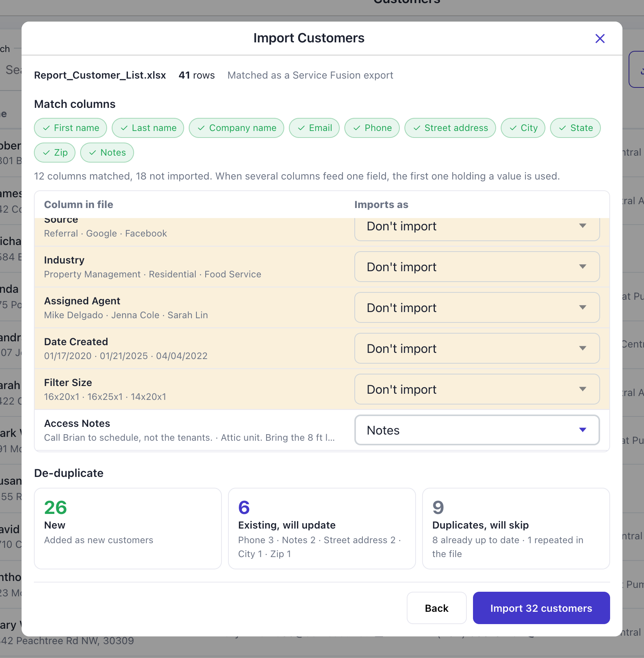Click the '01/17/2020 · 01/21/2025 · 04/04/2022' sample dates

[126, 356]
